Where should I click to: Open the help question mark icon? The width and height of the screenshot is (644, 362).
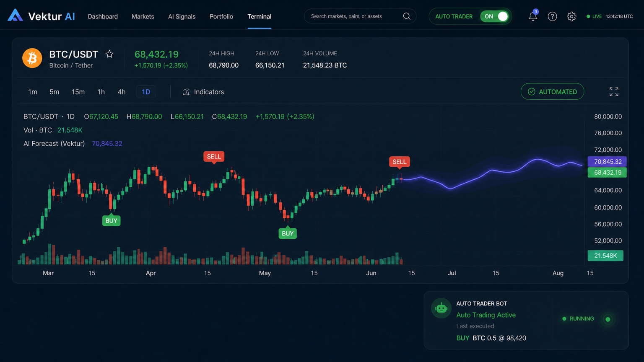[553, 16]
